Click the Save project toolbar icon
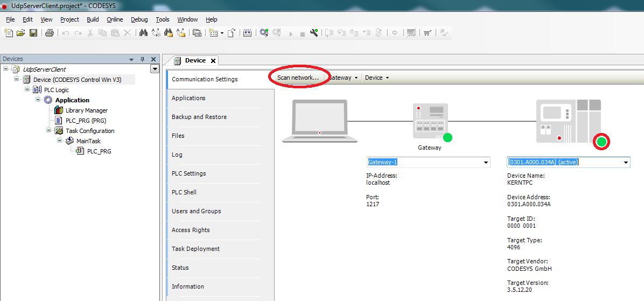Screen dimensions: 644x301 pyautogui.click(x=33, y=33)
